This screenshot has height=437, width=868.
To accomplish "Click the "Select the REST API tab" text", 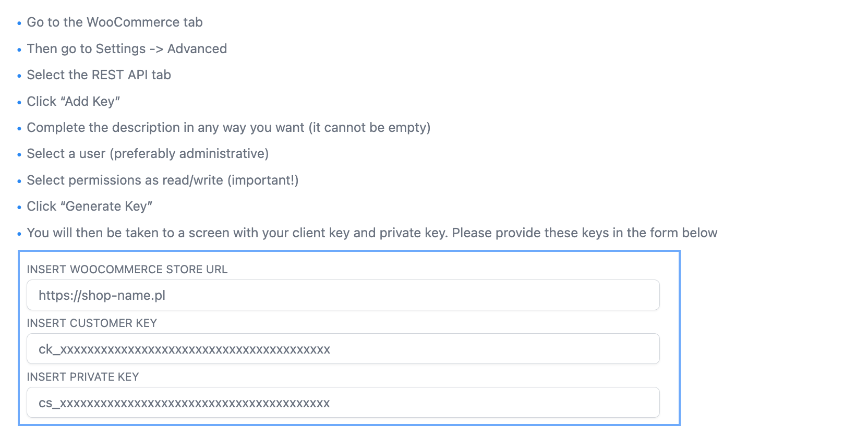I will 99,75.
